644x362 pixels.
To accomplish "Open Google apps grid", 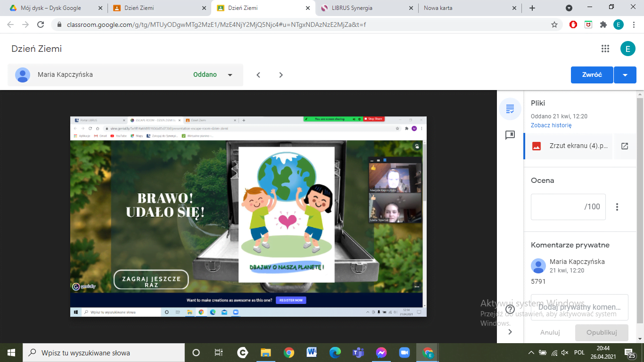I will click(x=605, y=49).
